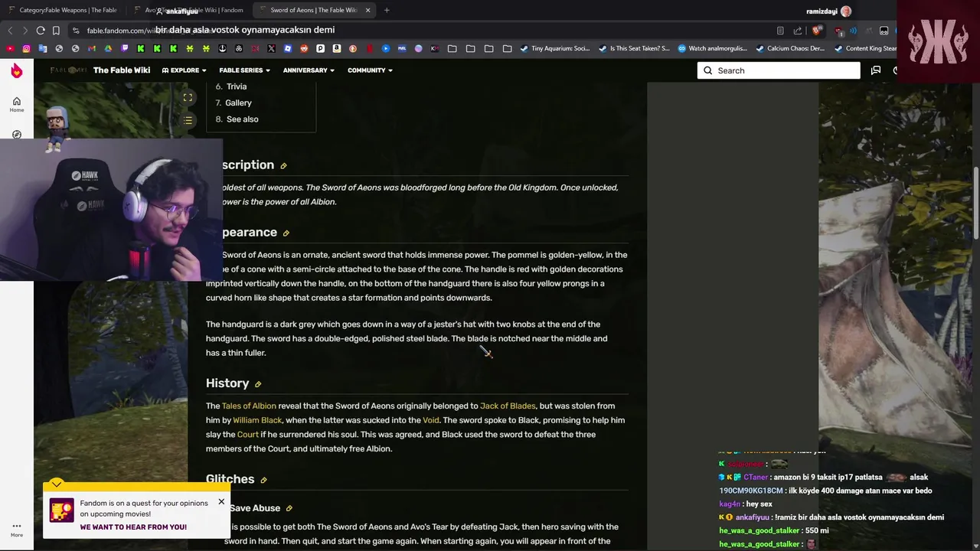This screenshot has height=551, width=980.
Task: Click The Fable Wiki title
Action: (122, 70)
